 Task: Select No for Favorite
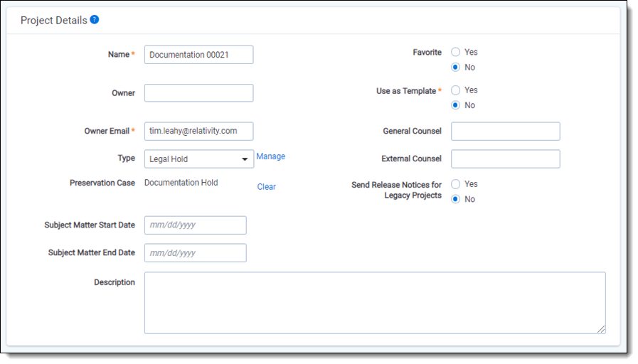(456, 68)
